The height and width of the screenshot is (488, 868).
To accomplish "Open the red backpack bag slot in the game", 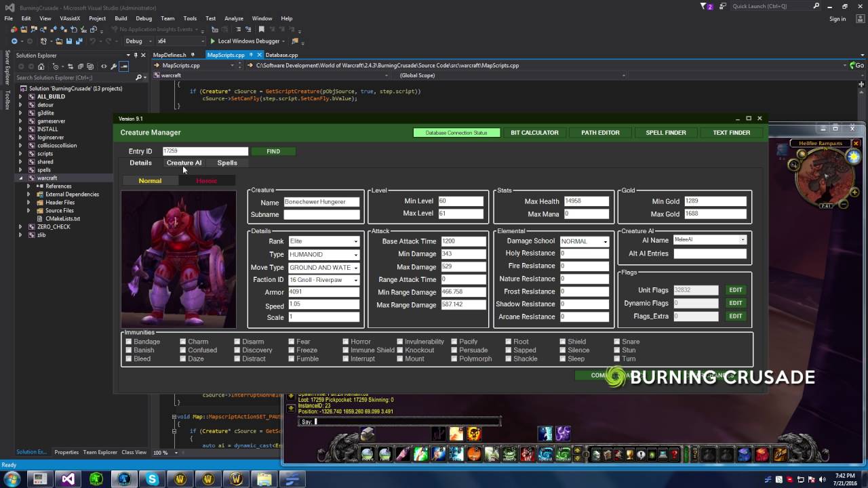I will click(x=762, y=454).
